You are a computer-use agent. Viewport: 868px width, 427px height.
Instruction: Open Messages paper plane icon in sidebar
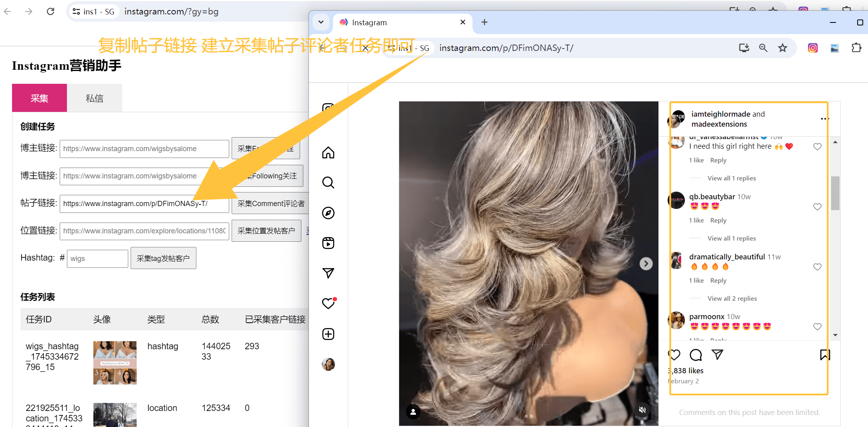(x=328, y=273)
